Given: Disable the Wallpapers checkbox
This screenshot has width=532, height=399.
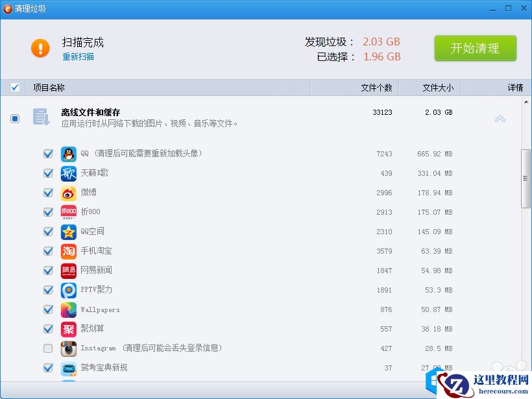Looking at the screenshot, I should tap(47, 309).
